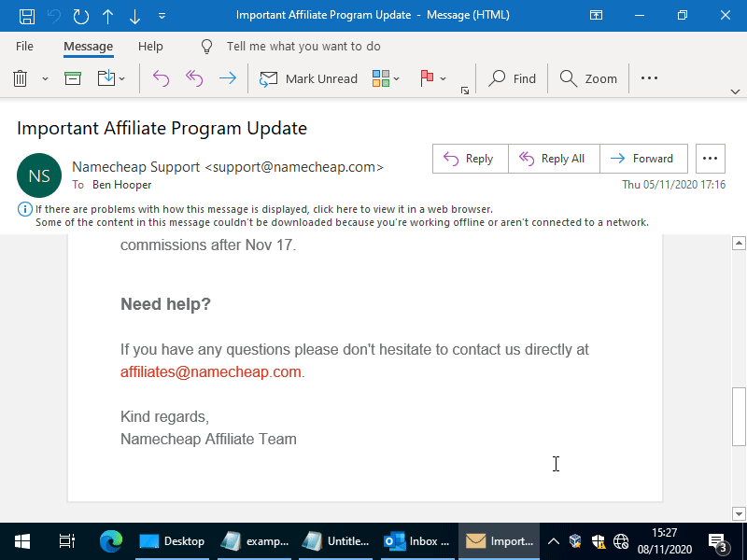Viewport: 747px width, 560px height.
Task: Click the Zoom magnifier button
Action: [x=588, y=78]
